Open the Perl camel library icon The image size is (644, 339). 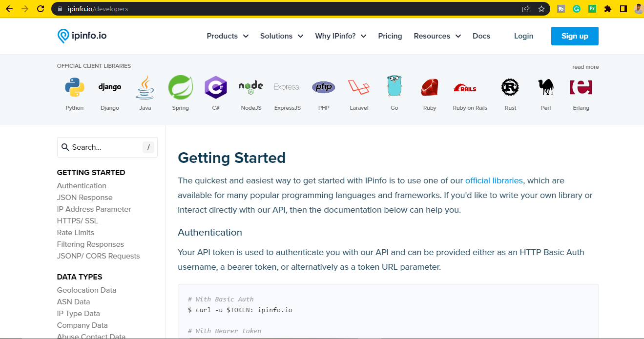(546, 87)
